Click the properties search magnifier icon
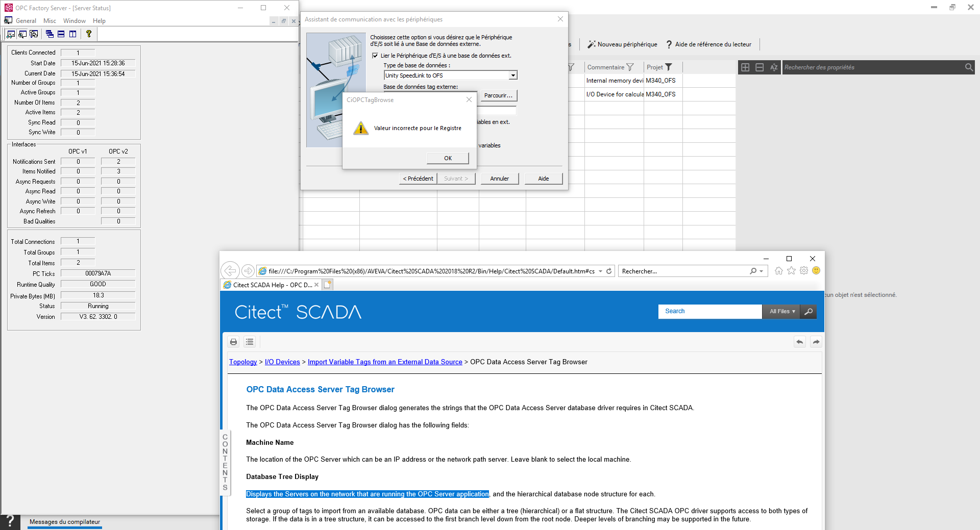 pyautogui.click(x=969, y=67)
